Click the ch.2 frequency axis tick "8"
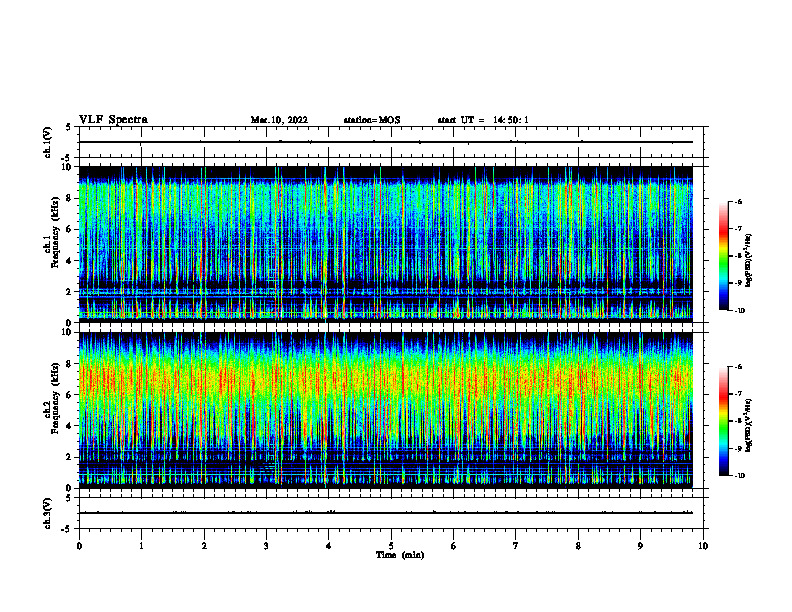 pos(70,364)
